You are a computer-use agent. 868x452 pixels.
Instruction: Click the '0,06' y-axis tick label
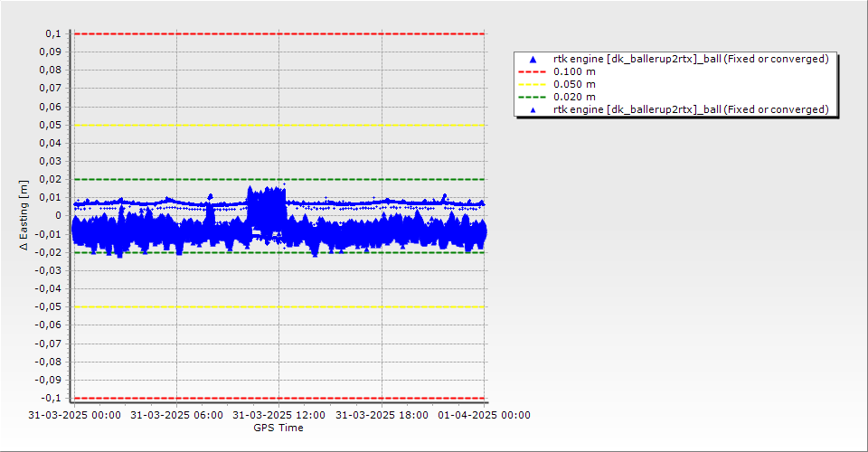click(51, 107)
